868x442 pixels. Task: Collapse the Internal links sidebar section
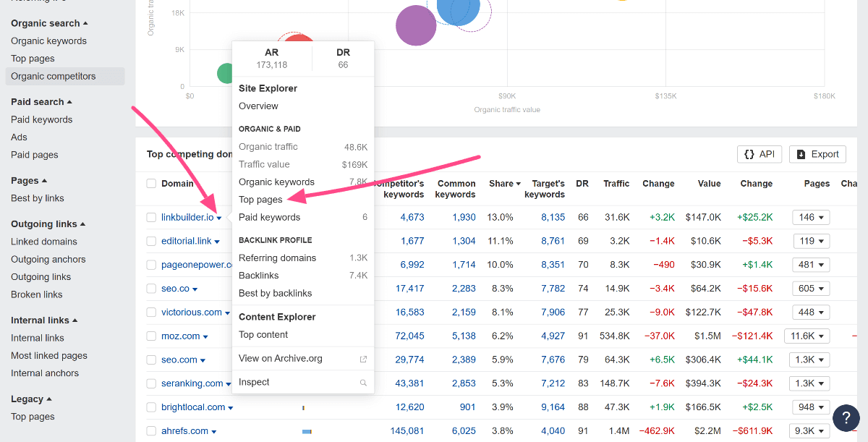pos(44,320)
